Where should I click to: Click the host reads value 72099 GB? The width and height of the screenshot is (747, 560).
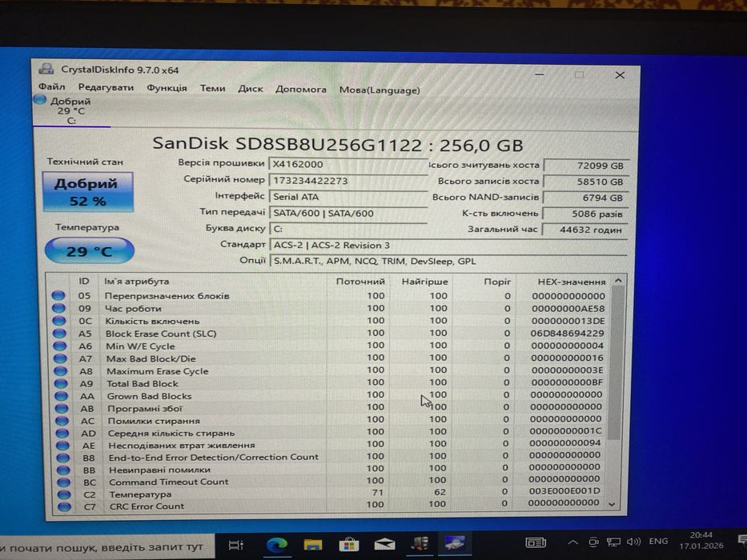[586, 166]
